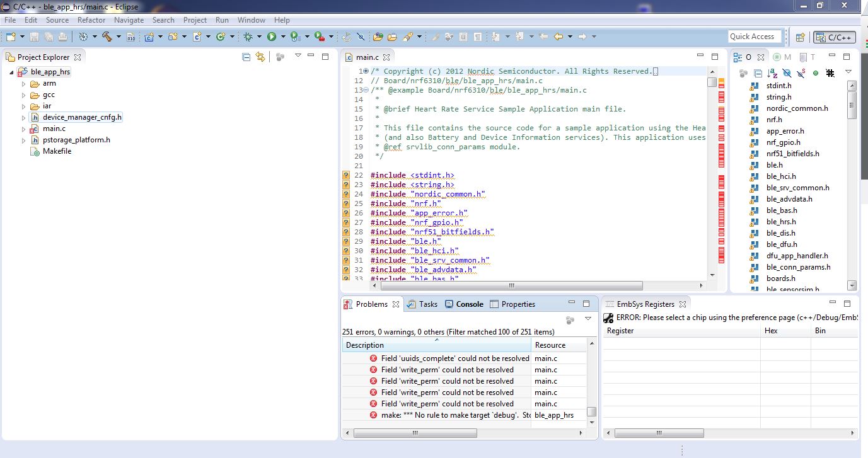The width and height of the screenshot is (868, 458).
Task: Open the File menu
Action: click(x=10, y=20)
